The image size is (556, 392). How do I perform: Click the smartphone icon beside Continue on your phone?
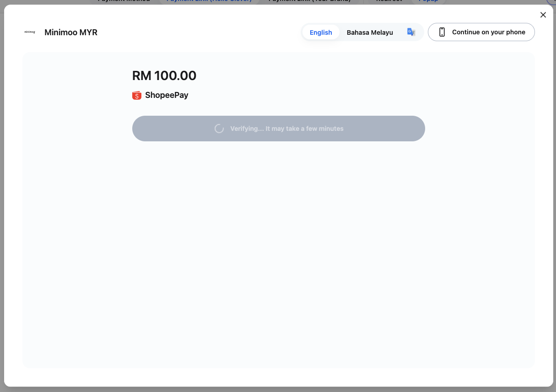coord(442,32)
